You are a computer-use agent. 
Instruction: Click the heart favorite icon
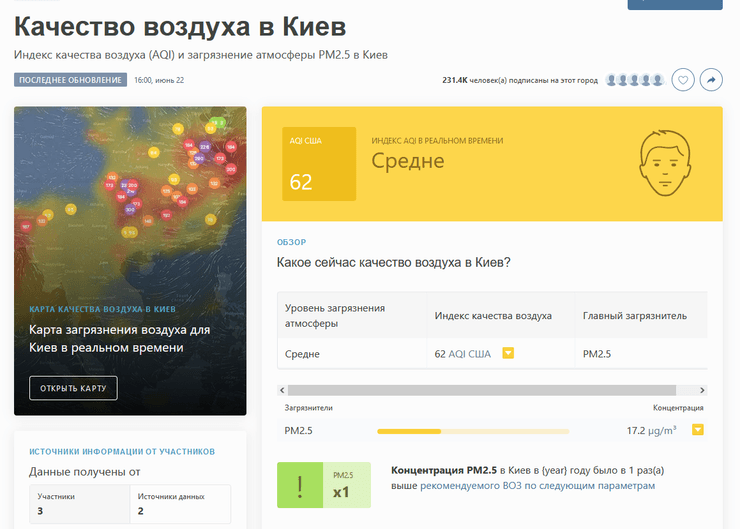(x=683, y=80)
